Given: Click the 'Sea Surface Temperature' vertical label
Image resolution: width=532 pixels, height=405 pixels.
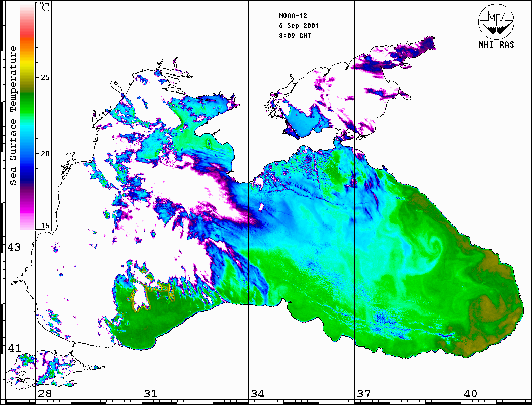Looking at the screenshot, I should coord(13,116).
